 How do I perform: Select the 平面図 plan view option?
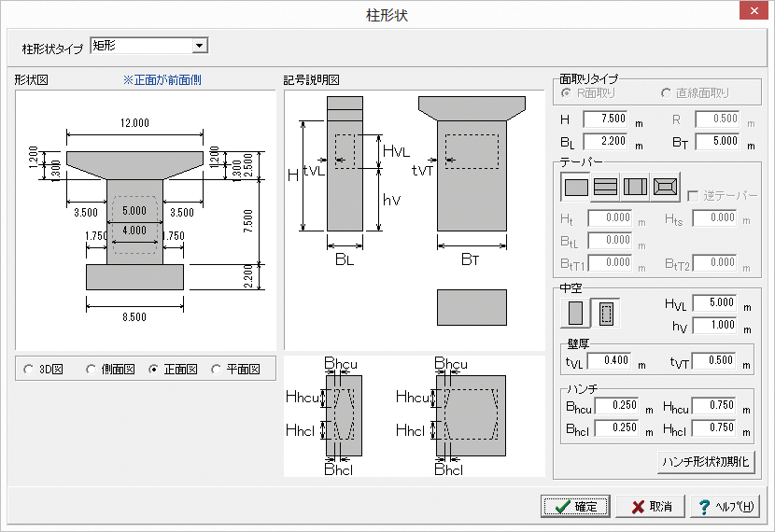tap(218, 370)
